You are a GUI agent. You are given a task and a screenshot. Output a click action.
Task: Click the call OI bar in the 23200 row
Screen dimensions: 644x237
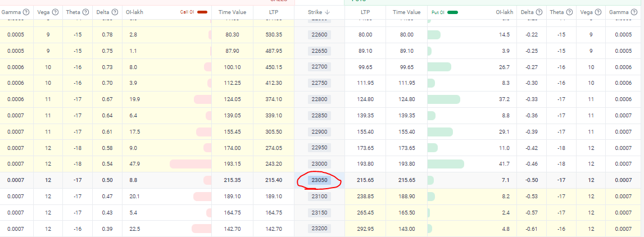pyautogui.click(x=202, y=229)
